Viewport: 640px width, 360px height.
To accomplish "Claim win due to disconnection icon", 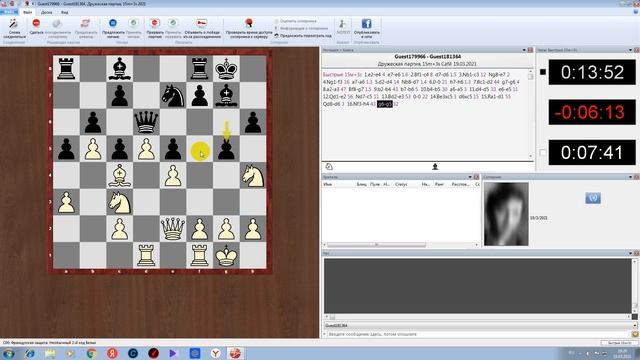I will 202,23.
